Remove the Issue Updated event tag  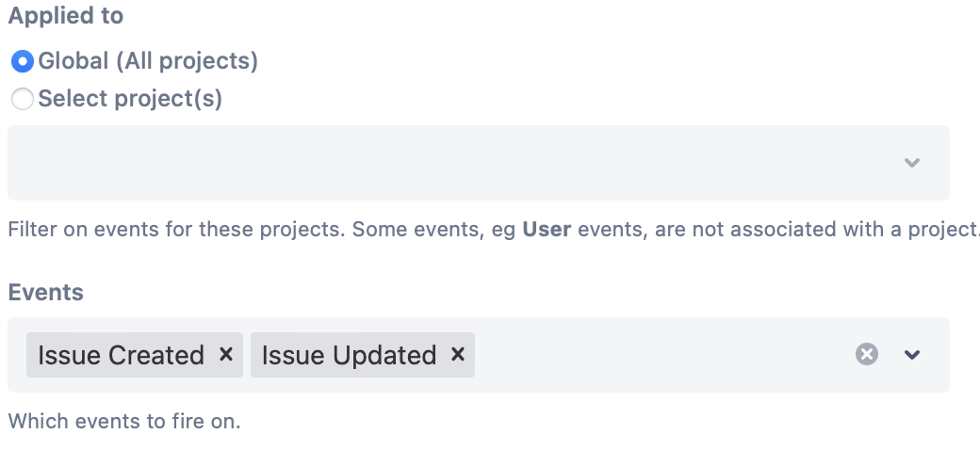click(458, 355)
